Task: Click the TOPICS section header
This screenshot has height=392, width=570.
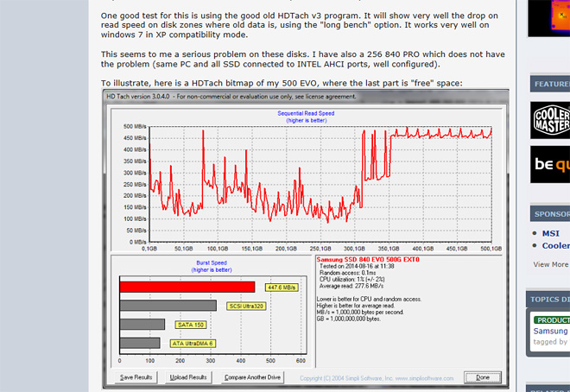Action: (548, 300)
